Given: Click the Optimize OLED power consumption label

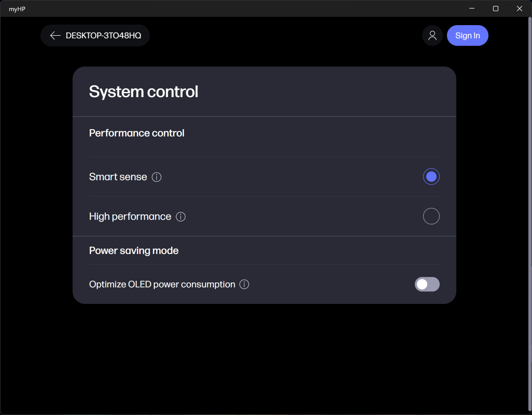Looking at the screenshot, I should pyautogui.click(x=162, y=284).
